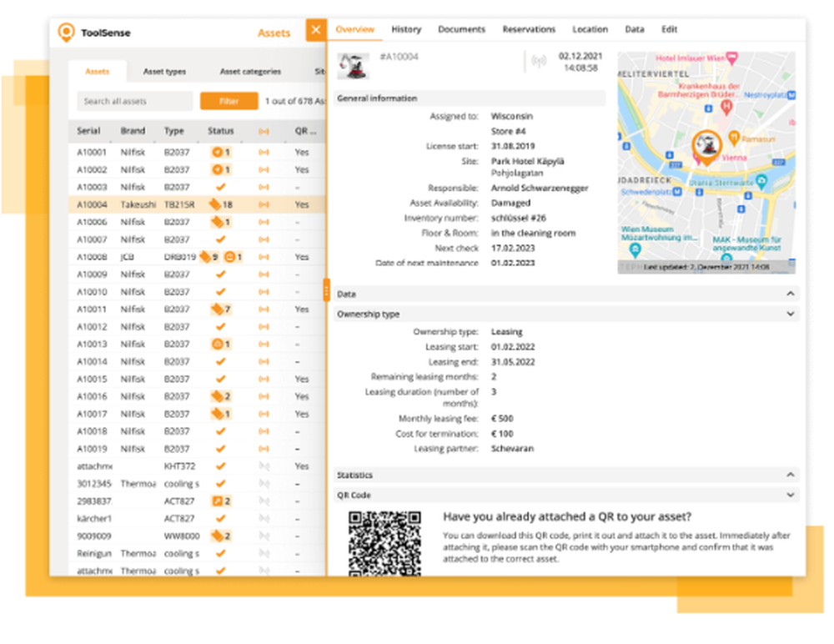Click the tag status icon of A10017
The height and width of the screenshot is (644, 834).
(x=217, y=414)
